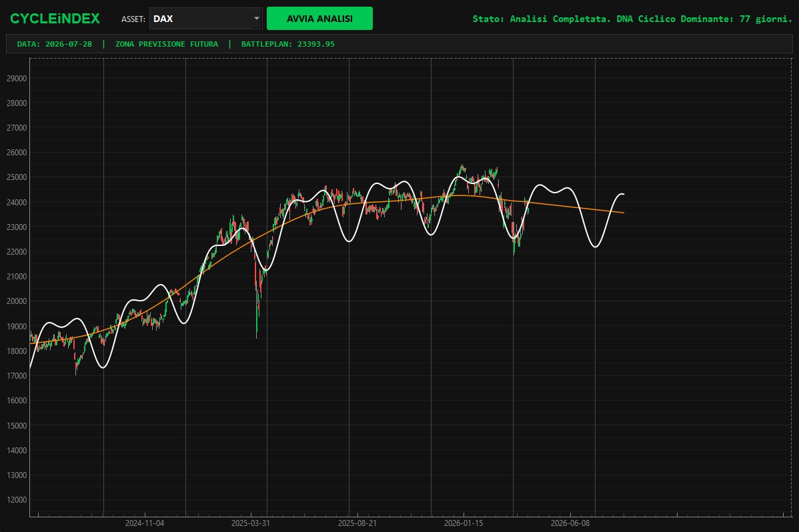799x532 pixels.
Task: Click the 12000 price axis label
Action: (16, 500)
